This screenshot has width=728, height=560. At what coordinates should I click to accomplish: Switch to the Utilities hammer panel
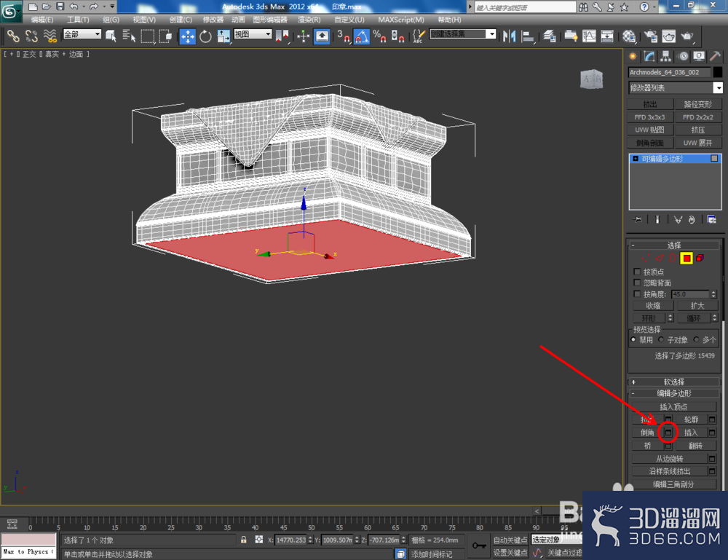tap(715, 57)
